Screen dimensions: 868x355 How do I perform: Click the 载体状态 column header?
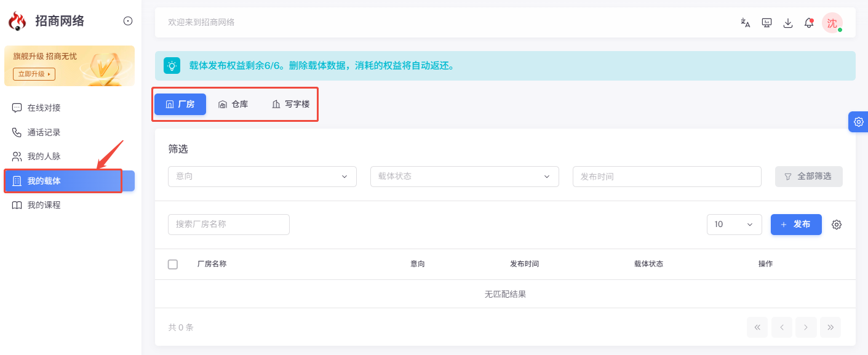click(x=648, y=264)
